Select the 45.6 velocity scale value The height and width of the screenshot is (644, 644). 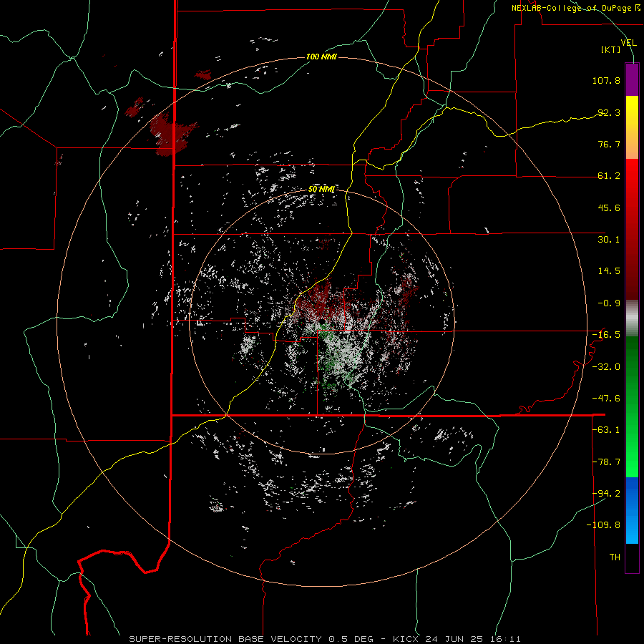[609, 208]
